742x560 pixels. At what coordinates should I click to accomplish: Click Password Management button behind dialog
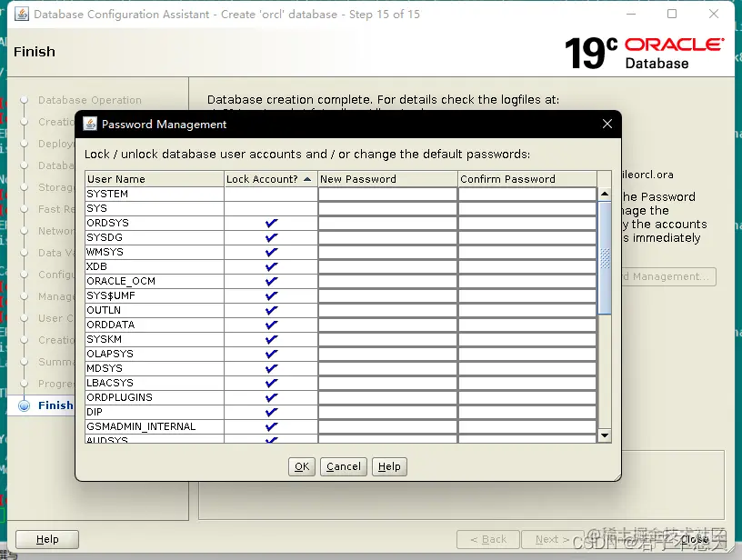tap(668, 276)
